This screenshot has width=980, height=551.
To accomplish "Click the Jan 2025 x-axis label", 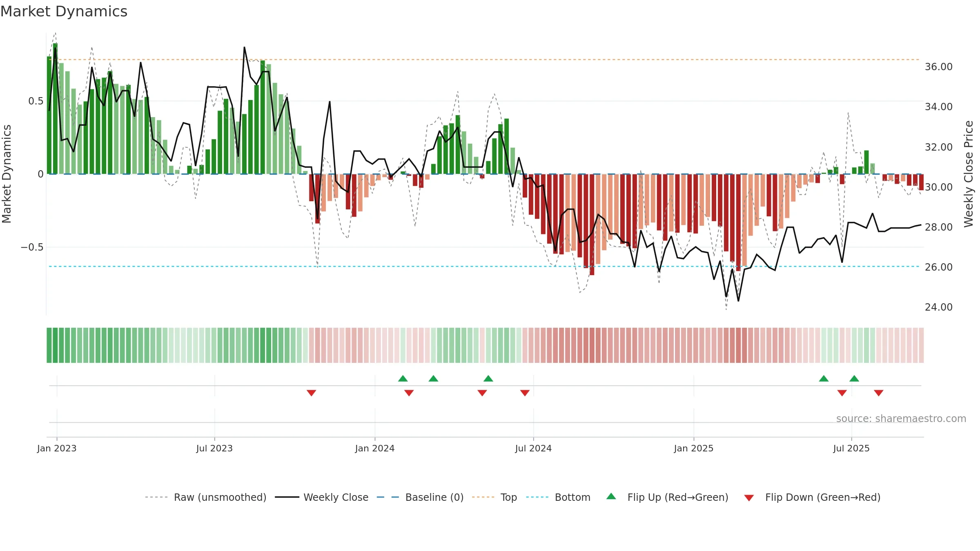I will point(694,448).
